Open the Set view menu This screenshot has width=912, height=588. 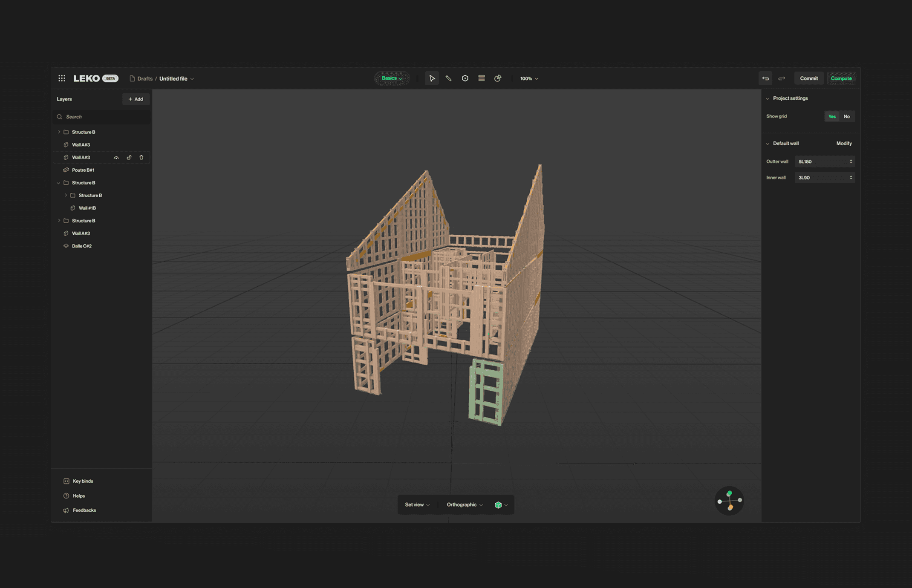417,505
